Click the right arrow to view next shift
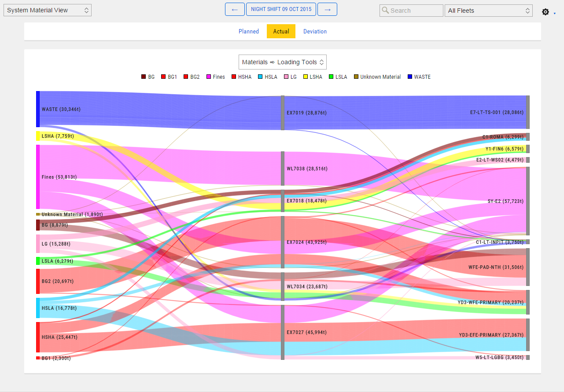The height and width of the screenshot is (392, 564). pyautogui.click(x=327, y=9)
